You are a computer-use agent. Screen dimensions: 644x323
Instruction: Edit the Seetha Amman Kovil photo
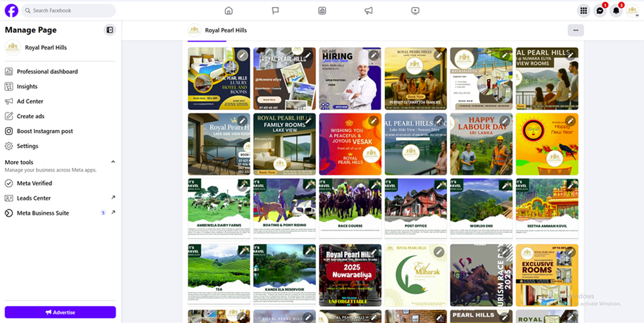click(x=570, y=187)
